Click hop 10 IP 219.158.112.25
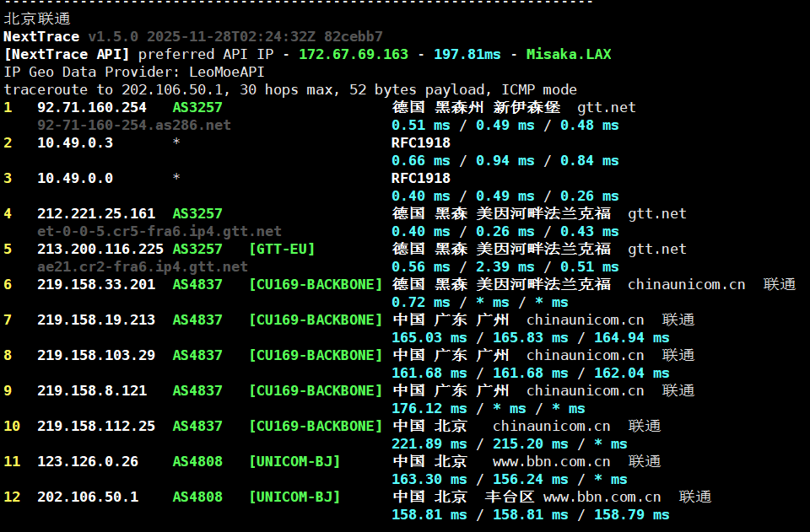The height and width of the screenshot is (532, 810). click(96, 427)
